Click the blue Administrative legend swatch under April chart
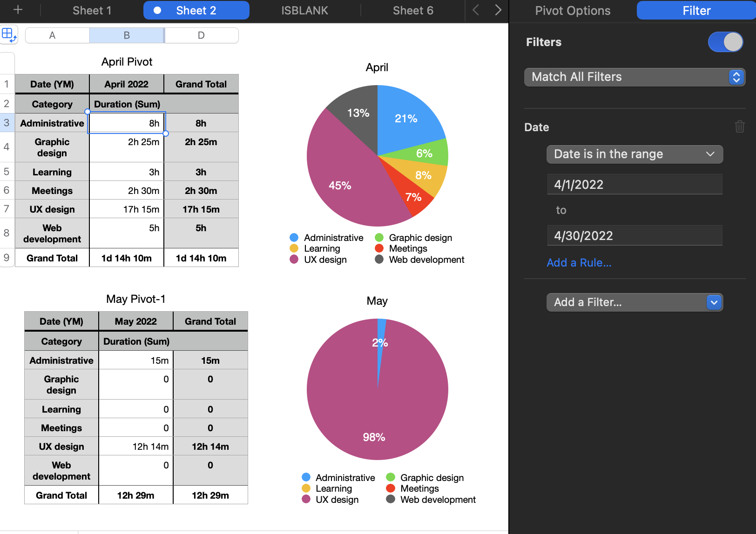This screenshot has height=534, width=756. click(293, 237)
